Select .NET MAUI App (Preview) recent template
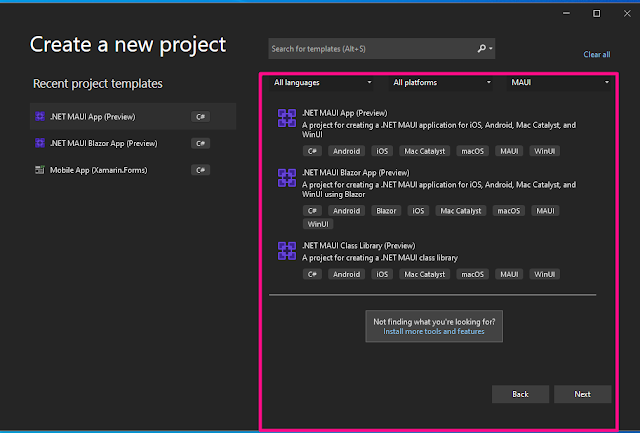 tap(92, 116)
